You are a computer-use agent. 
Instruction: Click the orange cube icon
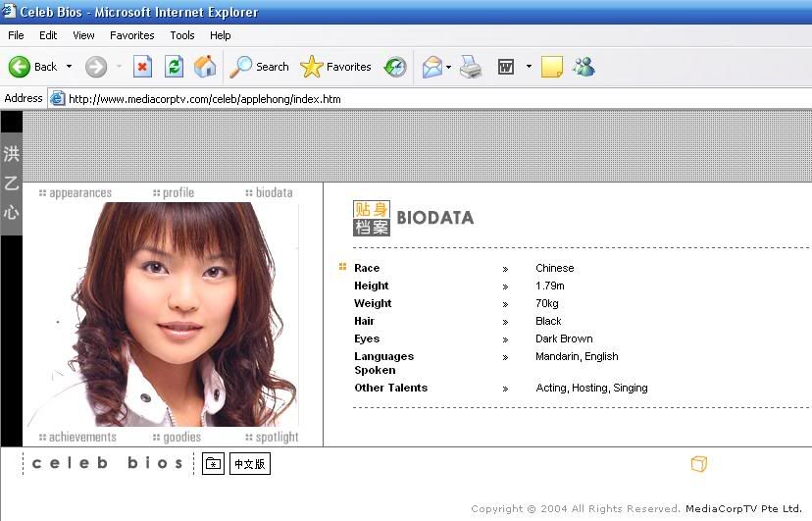tap(698, 463)
